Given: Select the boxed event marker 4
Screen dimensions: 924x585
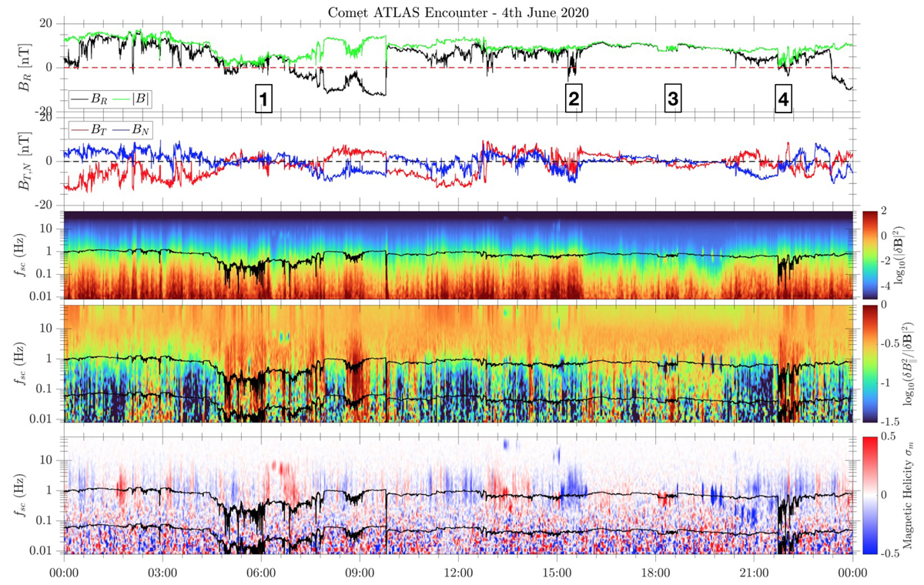Looking at the screenshot, I should 783,99.
